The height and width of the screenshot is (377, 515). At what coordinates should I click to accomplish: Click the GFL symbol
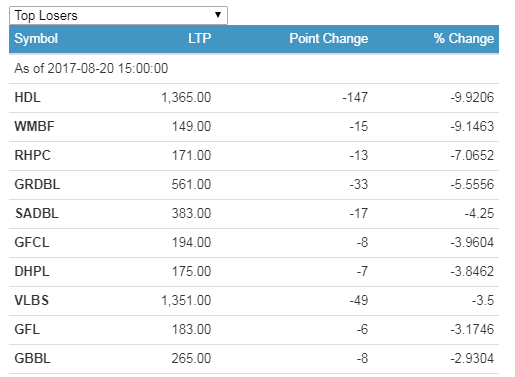coord(27,330)
